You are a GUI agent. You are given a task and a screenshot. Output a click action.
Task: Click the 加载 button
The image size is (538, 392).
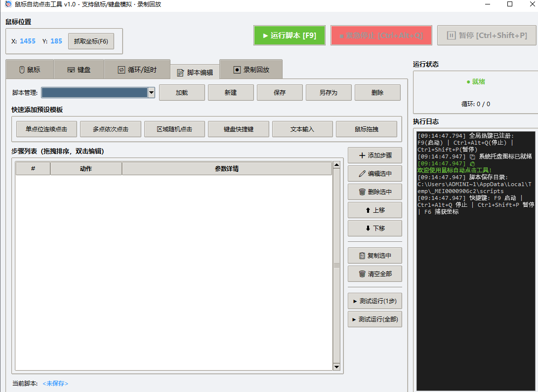coord(182,93)
